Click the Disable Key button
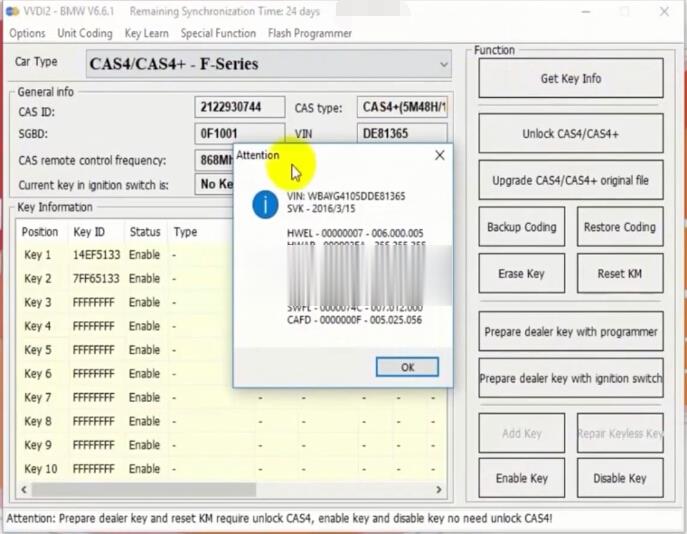 (620, 478)
